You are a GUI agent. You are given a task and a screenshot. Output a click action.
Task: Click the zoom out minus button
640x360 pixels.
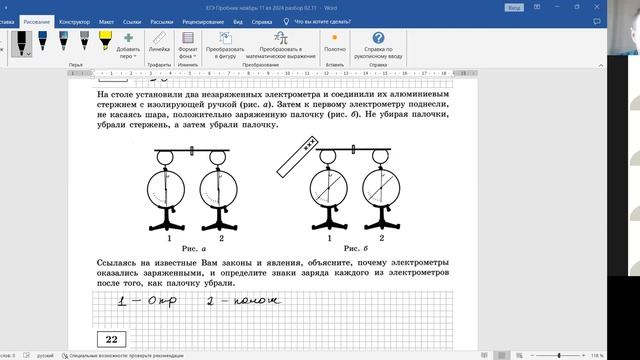tap(532, 356)
